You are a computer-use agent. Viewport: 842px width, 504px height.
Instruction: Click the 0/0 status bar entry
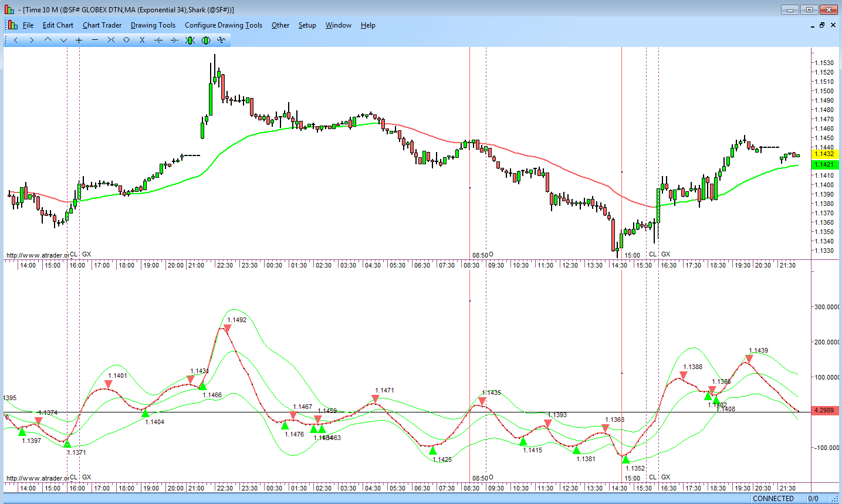(x=813, y=499)
